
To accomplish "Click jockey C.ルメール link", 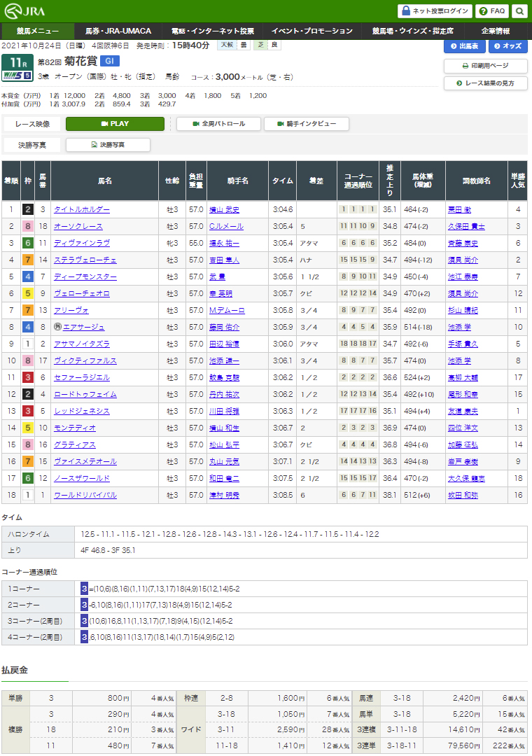I will point(224,226).
